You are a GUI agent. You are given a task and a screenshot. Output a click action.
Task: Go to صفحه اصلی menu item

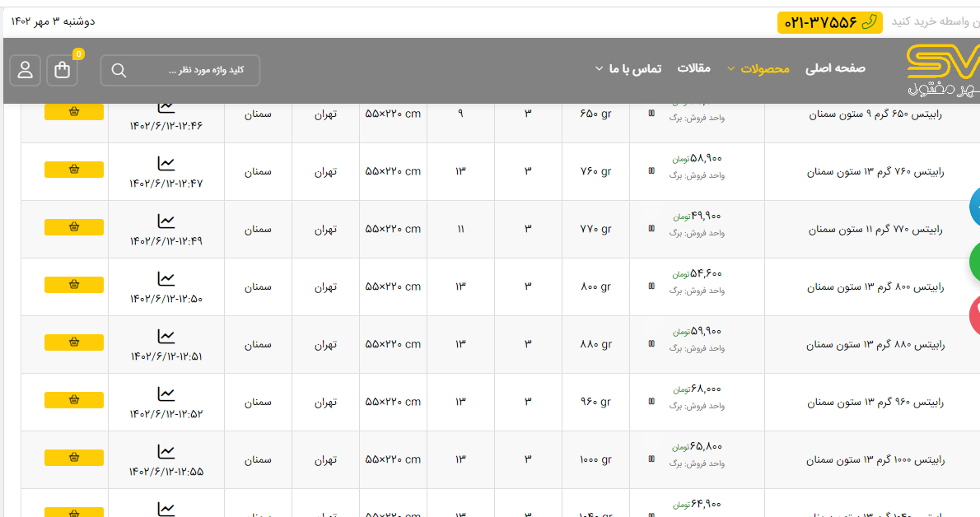[835, 68]
